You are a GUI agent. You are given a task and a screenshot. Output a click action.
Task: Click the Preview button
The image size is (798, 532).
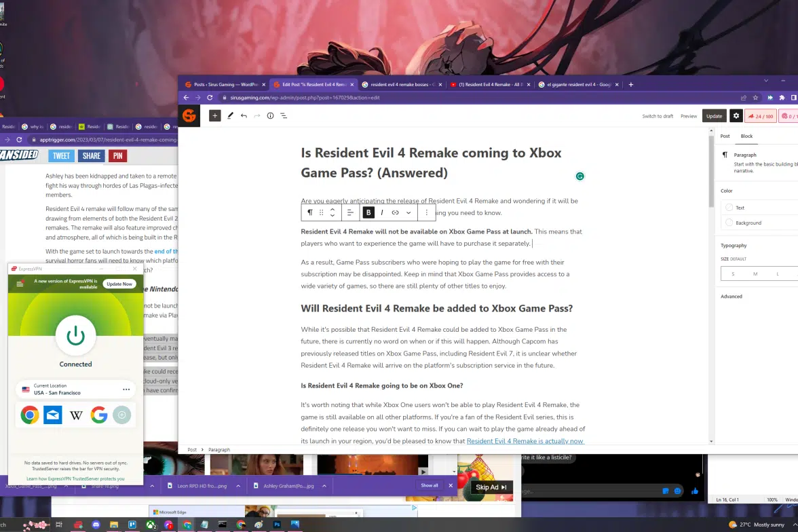click(x=689, y=116)
